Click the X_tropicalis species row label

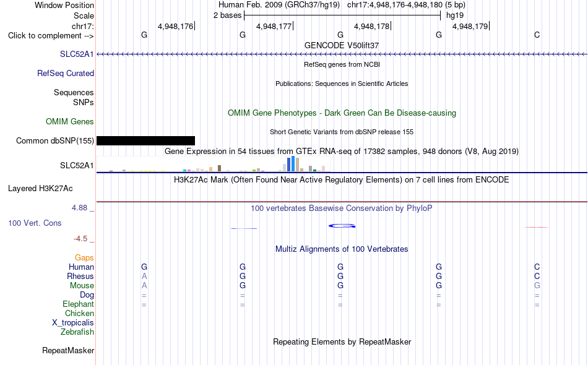[x=73, y=323]
